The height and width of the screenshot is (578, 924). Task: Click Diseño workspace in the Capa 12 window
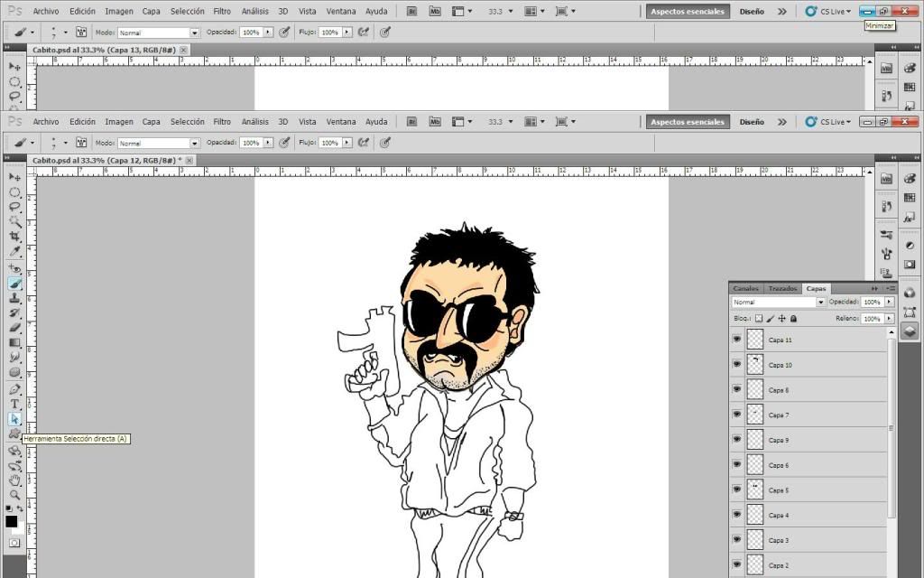coord(752,122)
